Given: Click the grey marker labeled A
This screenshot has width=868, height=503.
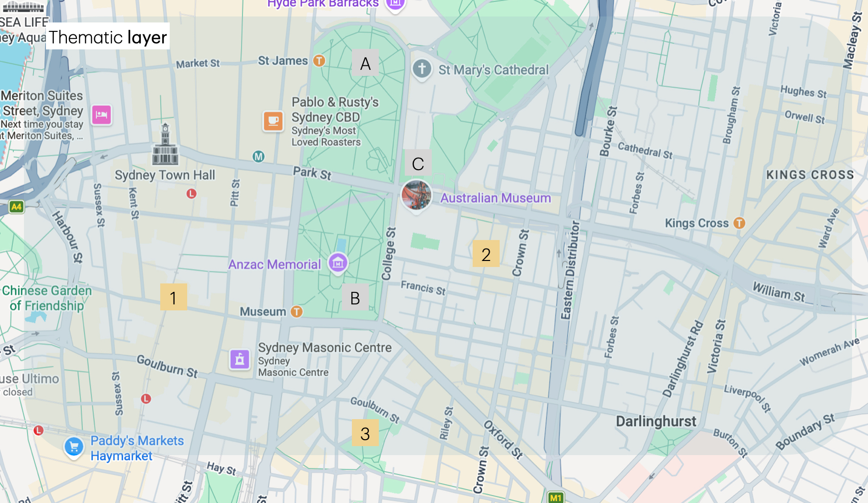Looking at the screenshot, I should [x=365, y=63].
